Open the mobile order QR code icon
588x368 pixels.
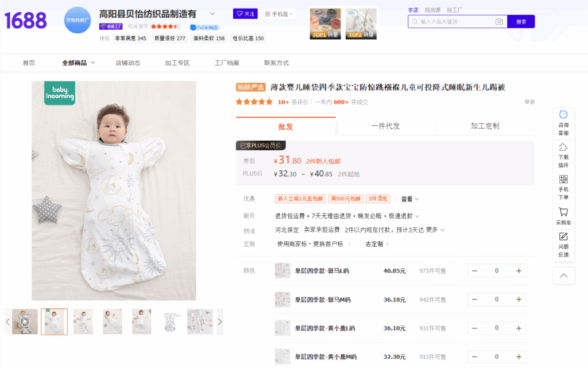[x=563, y=179]
